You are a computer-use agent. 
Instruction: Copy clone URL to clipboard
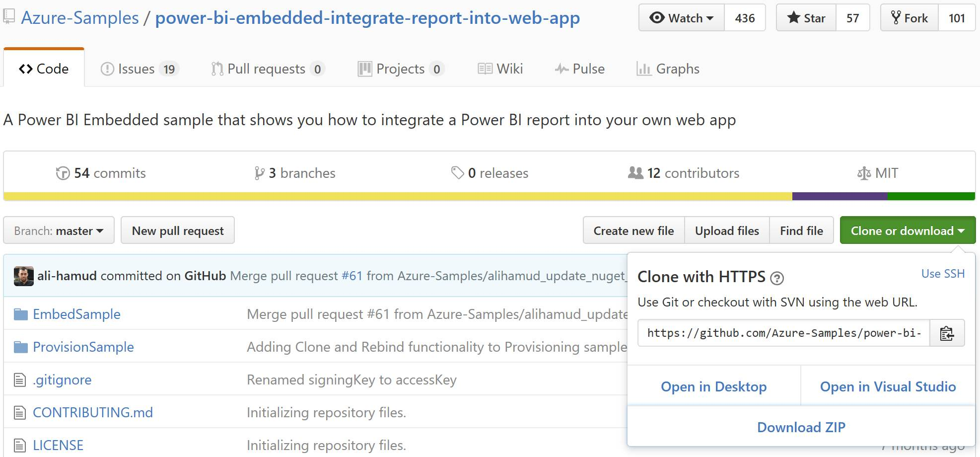click(947, 333)
